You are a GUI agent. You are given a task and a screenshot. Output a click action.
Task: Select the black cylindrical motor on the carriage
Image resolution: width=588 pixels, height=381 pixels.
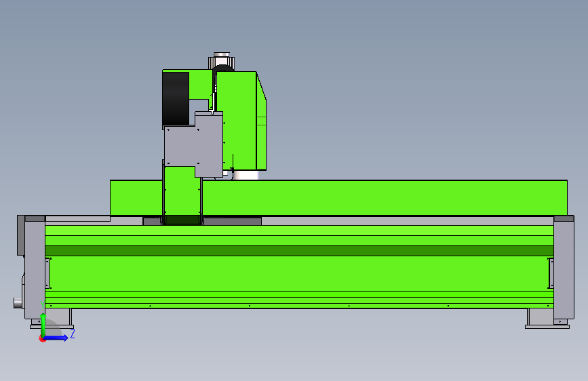coord(176,100)
